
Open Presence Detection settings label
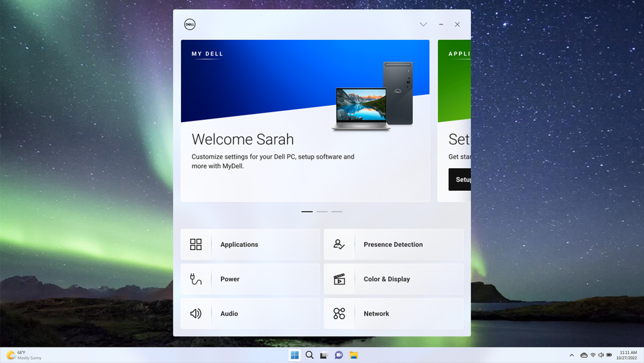click(x=393, y=244)
